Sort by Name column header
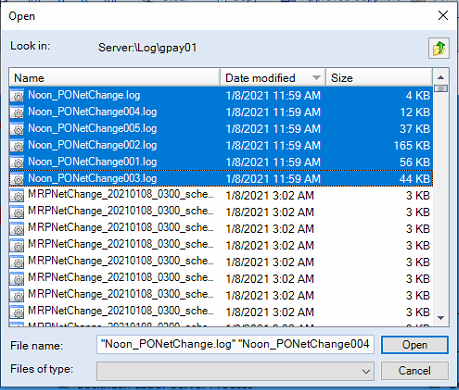Screen dimensions: 459x390 click(114, 78)
